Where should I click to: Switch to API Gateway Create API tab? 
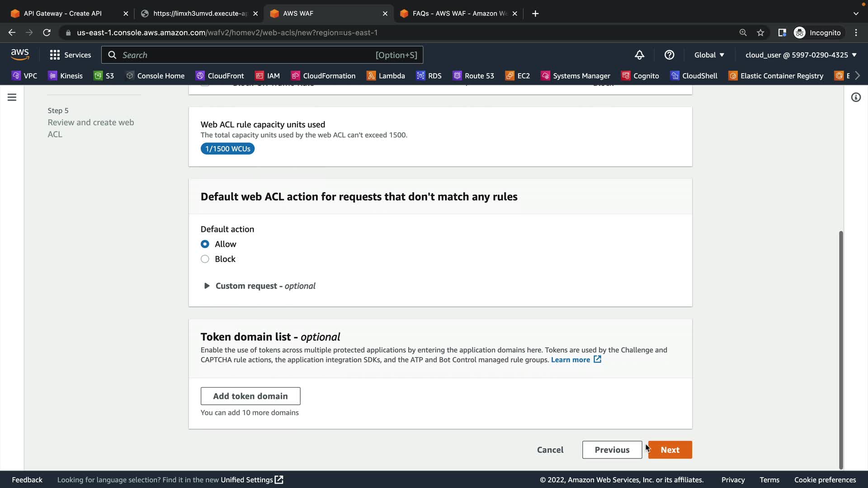63,14
